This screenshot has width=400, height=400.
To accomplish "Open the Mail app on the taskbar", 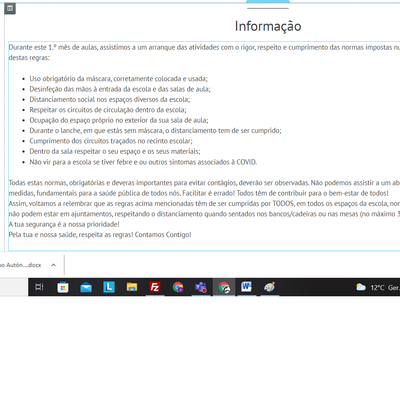I will tap(86, 287).
